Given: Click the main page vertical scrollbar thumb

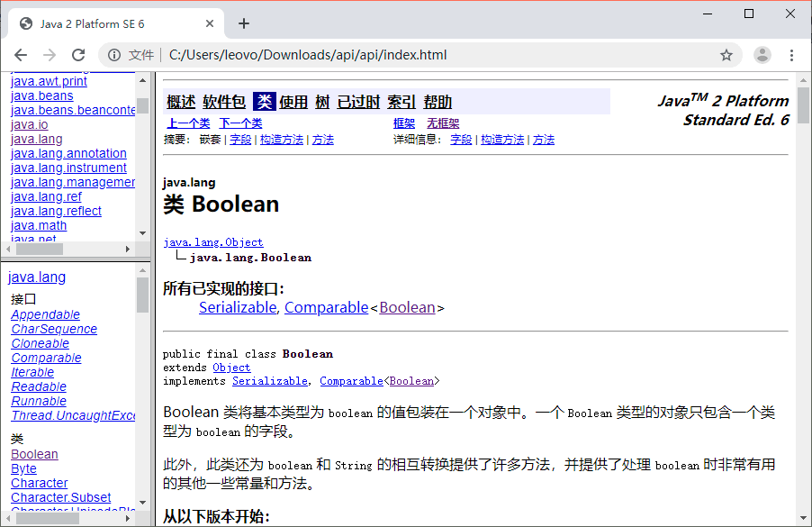Looking at the screenshot, I should (803, 105).
